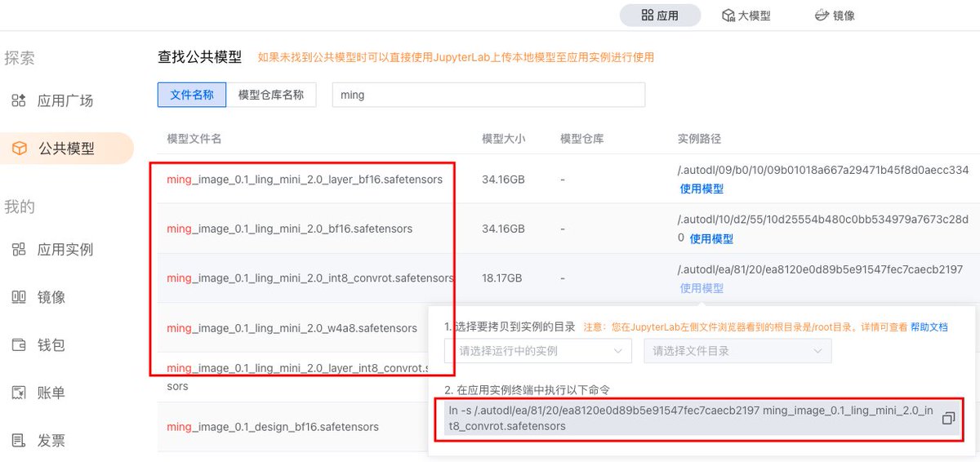Click the 应用广场 sidebar icon
980x462 pixels.
(x=19, y=101)
